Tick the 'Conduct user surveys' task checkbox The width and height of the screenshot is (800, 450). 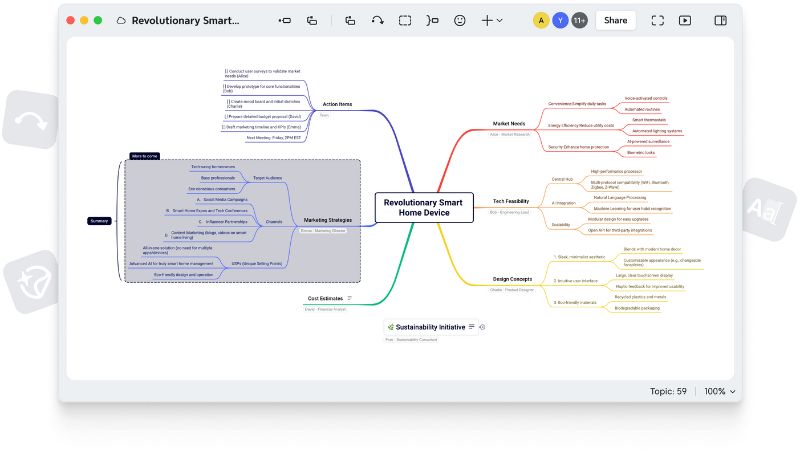tap(225, 71)
